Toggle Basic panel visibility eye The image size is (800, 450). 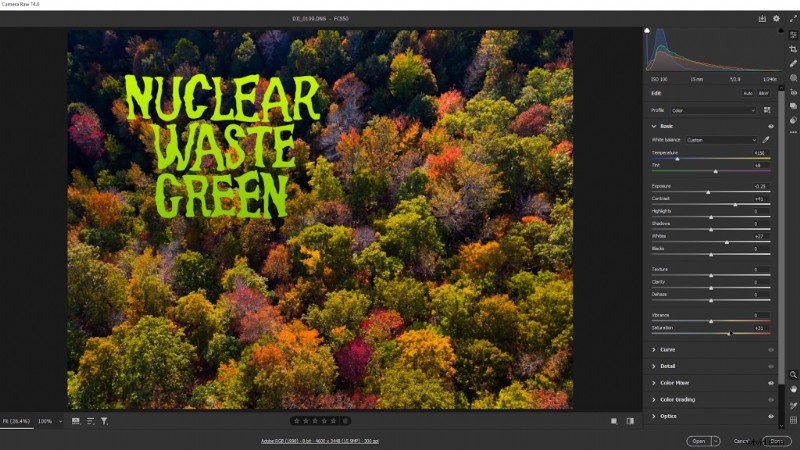(770, 126)
